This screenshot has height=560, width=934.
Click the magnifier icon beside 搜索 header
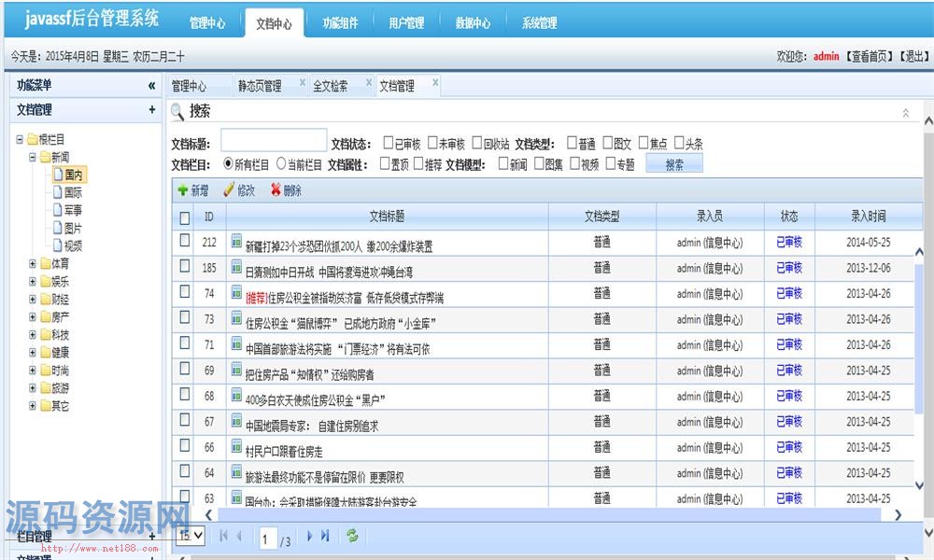point(177,114)
